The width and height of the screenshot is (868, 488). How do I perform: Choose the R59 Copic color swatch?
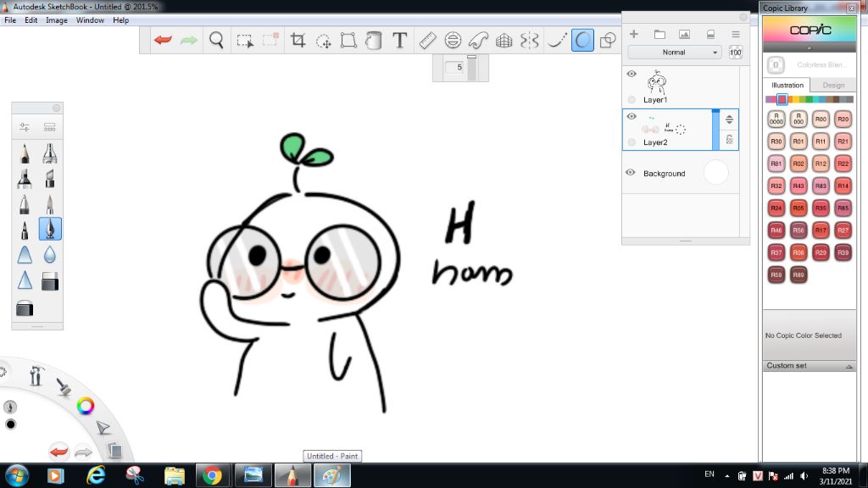point(776,274)
